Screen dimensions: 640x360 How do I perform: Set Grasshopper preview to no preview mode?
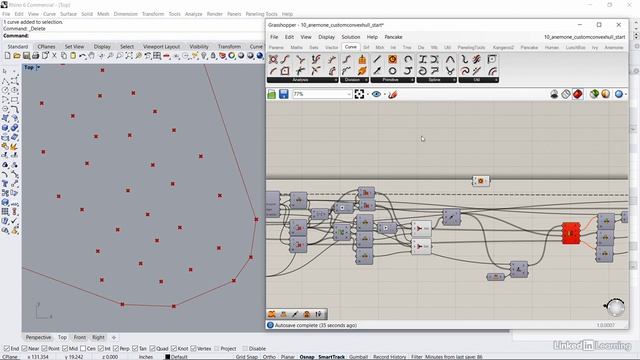(554, 94)
